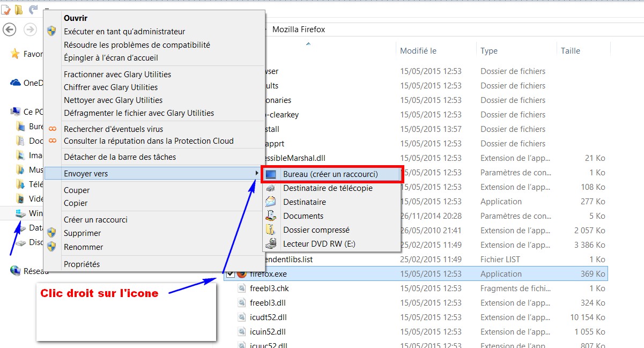This screenshot has height=348, width=644.
Task: Click the forward navigation arrow
Action: click(30, 29)
